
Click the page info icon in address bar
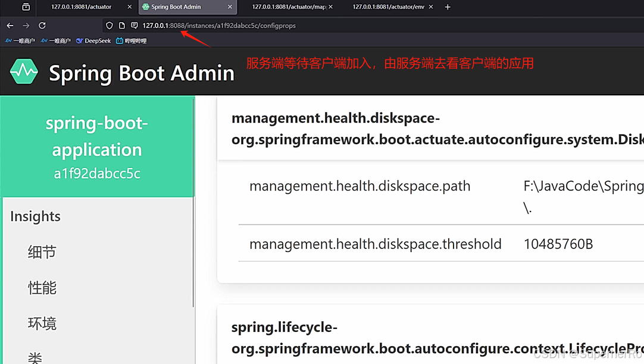[x=122, y=26]
